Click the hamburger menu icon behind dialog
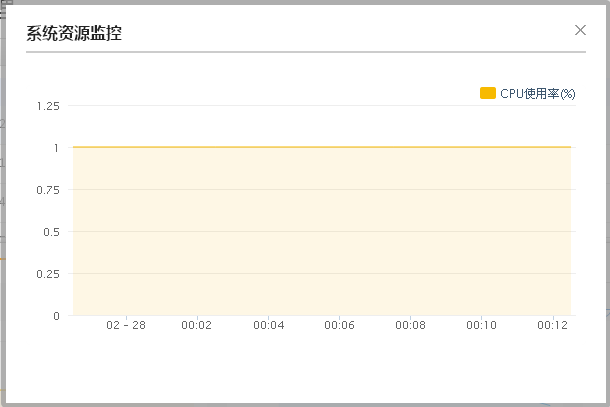This screenshot has height=407, width=610. tap(4, 11)
